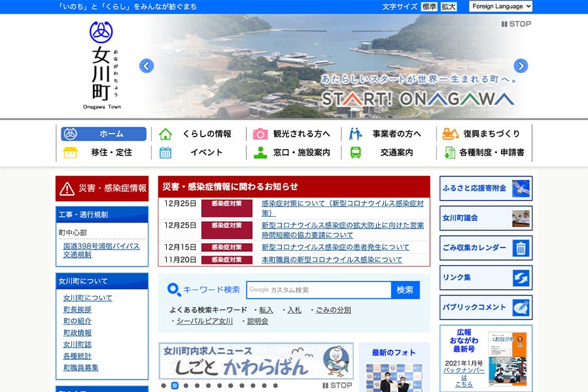Screen dimensions: 588x392
Task: Click the 説明会 search keyword
Action: [x=258, y=321]
